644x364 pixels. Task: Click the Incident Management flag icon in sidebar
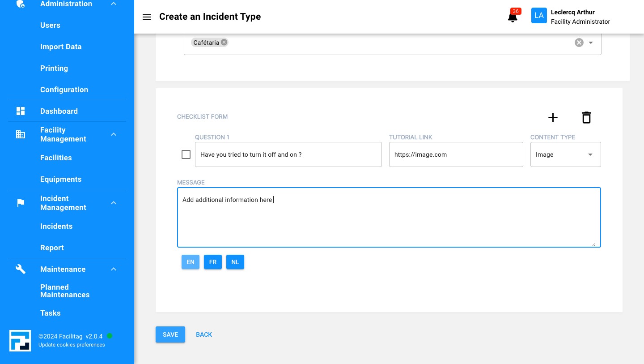point(21,203)
